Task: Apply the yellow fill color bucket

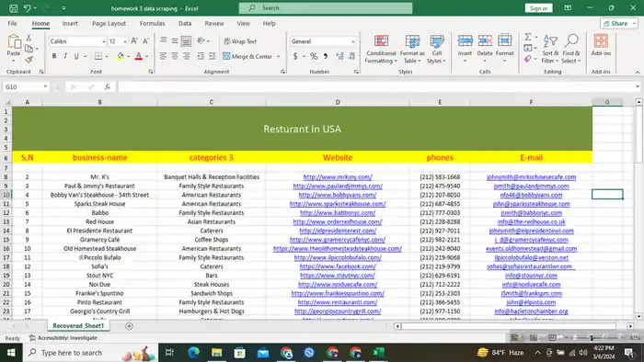Action: (x=120, y=56)
